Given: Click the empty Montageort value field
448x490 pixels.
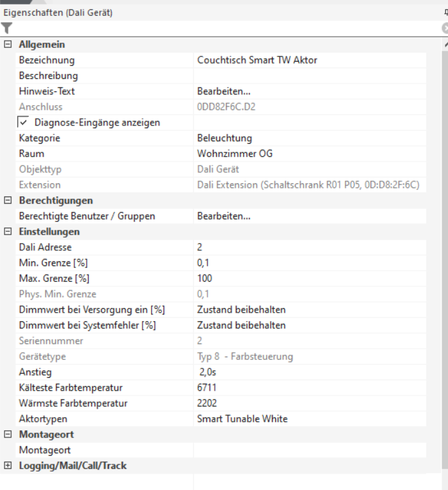Looking at the screenshot, I should [x=310, y=450].
